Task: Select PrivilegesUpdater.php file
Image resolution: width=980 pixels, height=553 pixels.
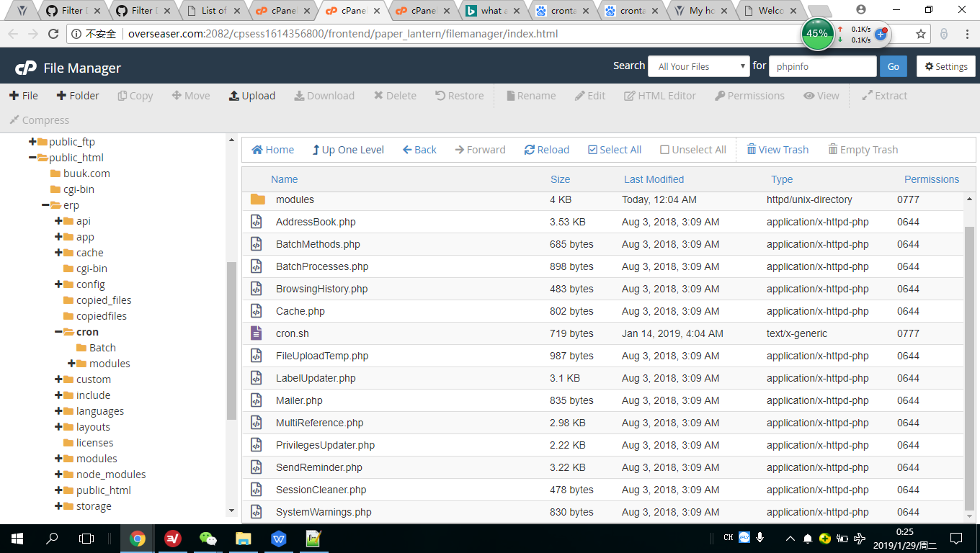Action: coord(325,445)
